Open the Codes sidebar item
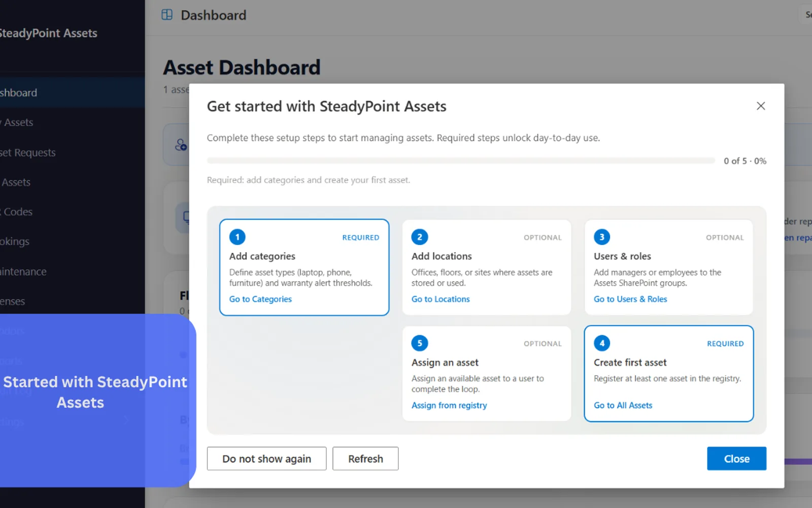812x508 pixels. [x=16, y=212]
